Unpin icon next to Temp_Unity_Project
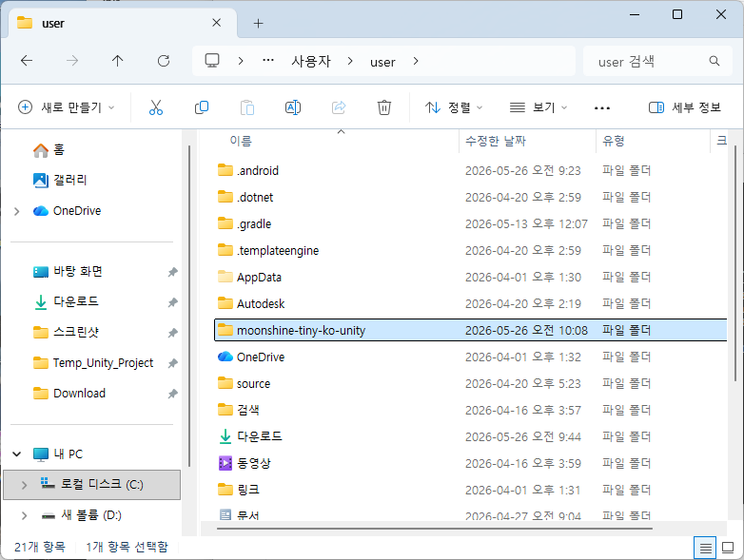744x560 pixels. pos(173,363)
